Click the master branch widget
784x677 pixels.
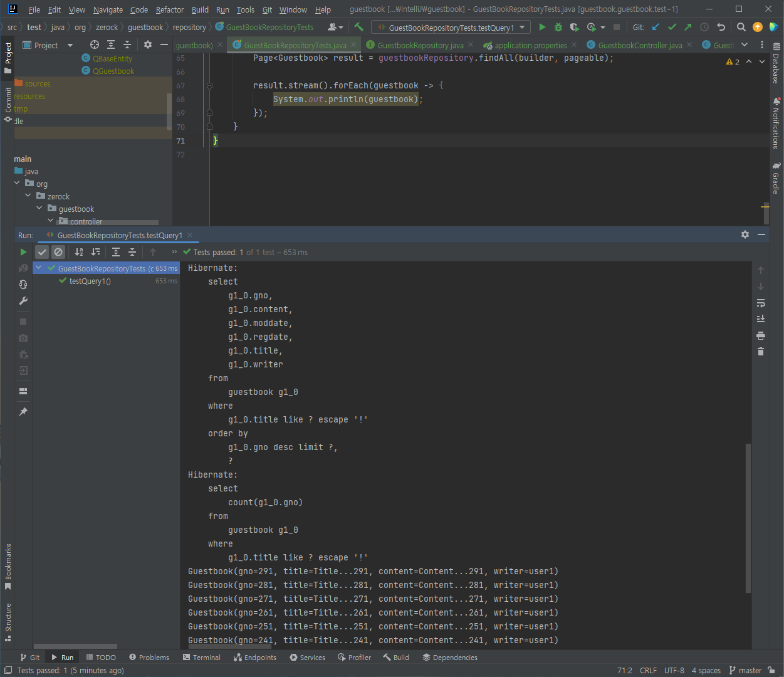coord(745,670)
